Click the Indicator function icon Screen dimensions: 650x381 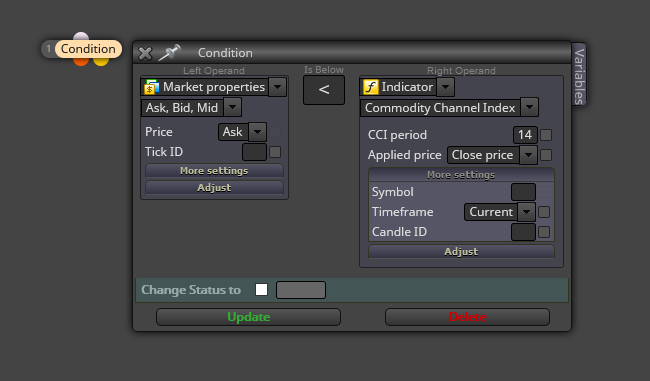pyautogui.click(x=371, y=87)
